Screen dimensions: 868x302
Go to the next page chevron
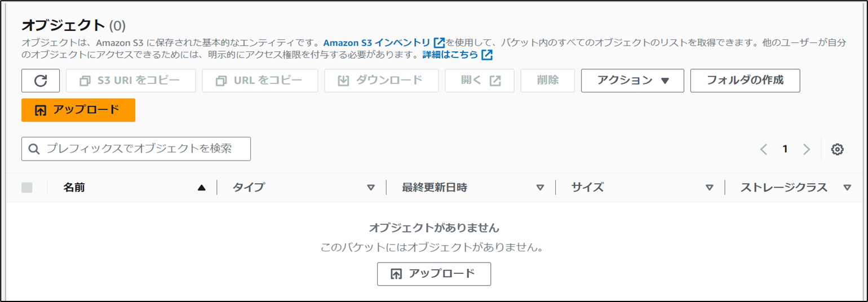click(x=807, y=149)
